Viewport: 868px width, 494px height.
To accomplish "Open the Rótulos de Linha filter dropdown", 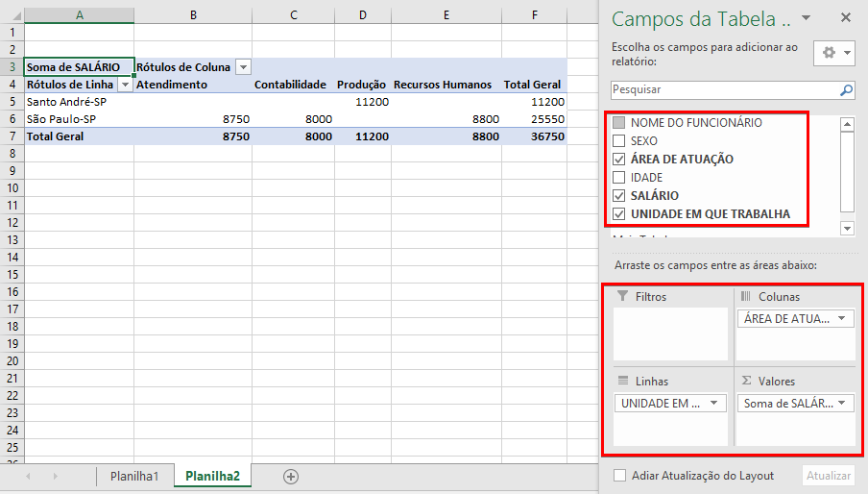I will 125,85.
